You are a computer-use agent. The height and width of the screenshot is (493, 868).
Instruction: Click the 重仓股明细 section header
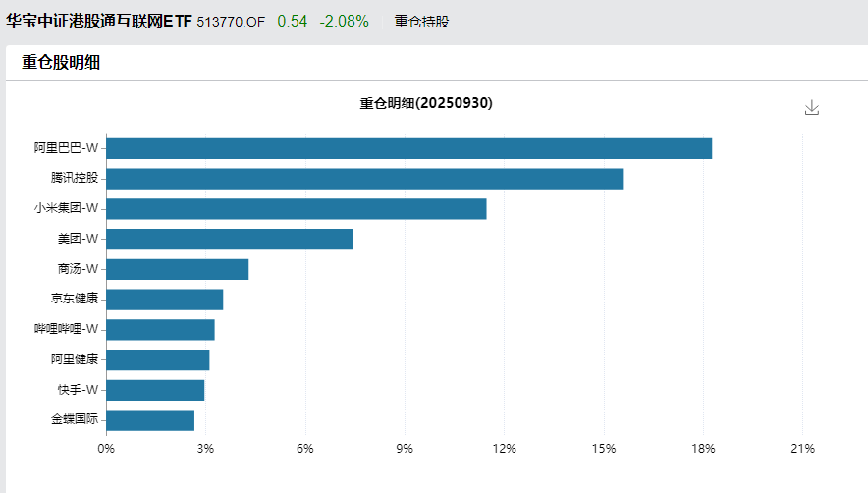coord(62,63)
